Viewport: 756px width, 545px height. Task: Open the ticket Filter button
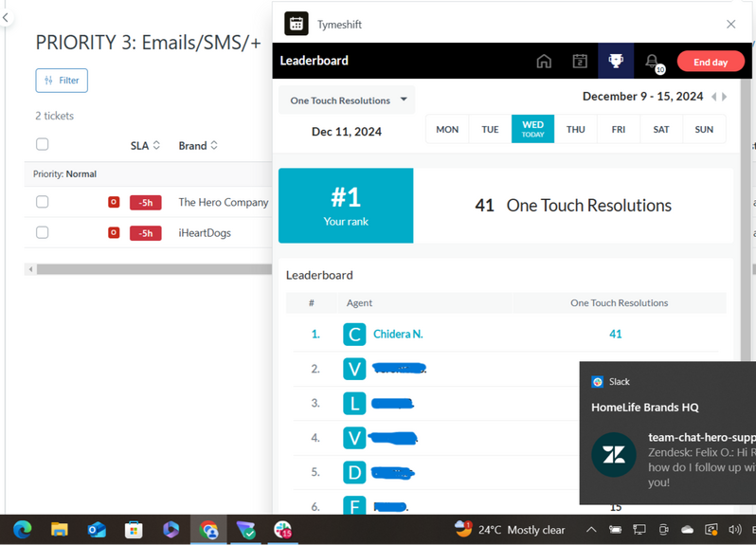click(x=62, y=81)
